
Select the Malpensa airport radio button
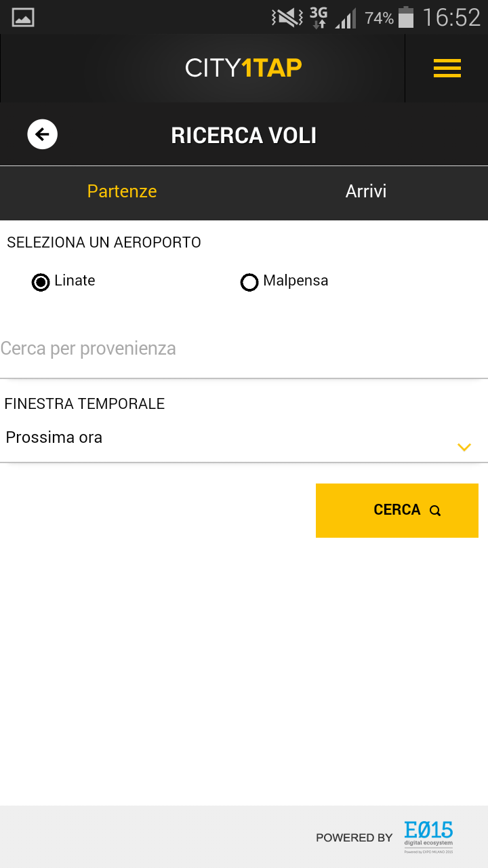249,282
